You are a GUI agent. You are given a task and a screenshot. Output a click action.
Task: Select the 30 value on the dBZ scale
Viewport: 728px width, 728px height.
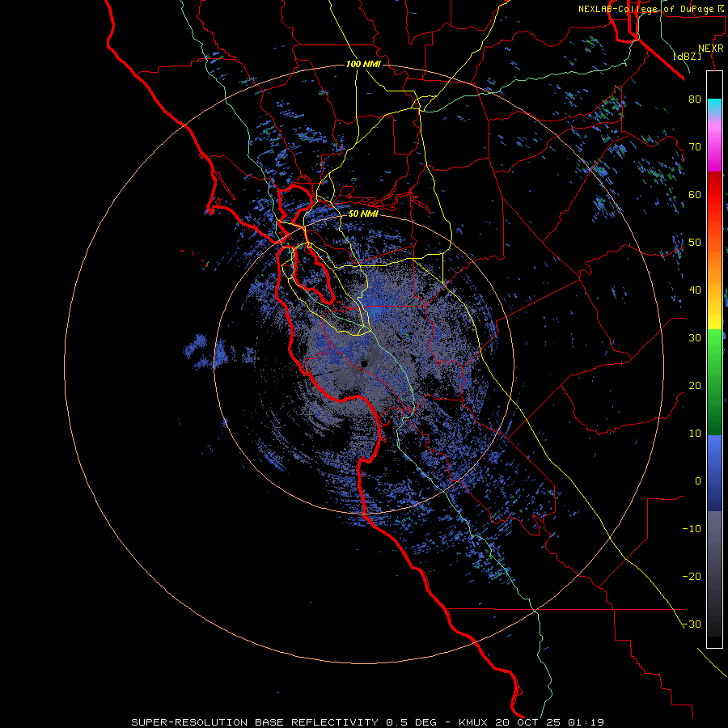(695, 337)
